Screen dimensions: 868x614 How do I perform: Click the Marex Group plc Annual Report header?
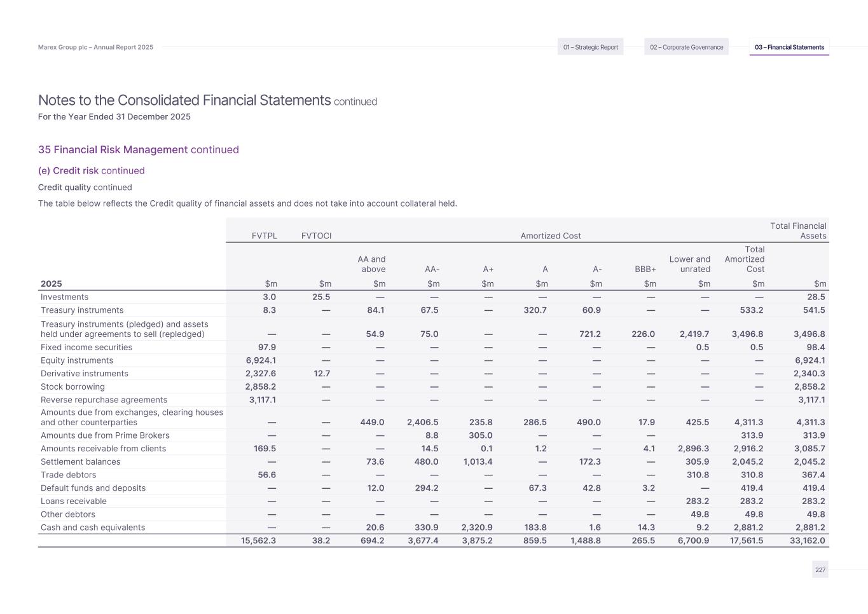coord(95,47)
